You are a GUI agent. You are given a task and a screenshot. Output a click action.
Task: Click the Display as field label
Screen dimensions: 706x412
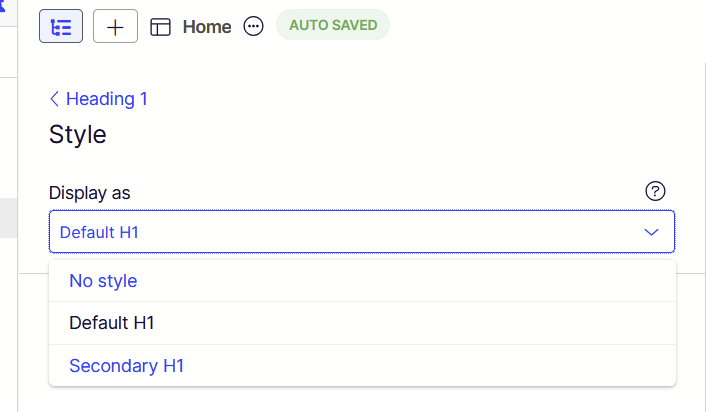[90, 192]
